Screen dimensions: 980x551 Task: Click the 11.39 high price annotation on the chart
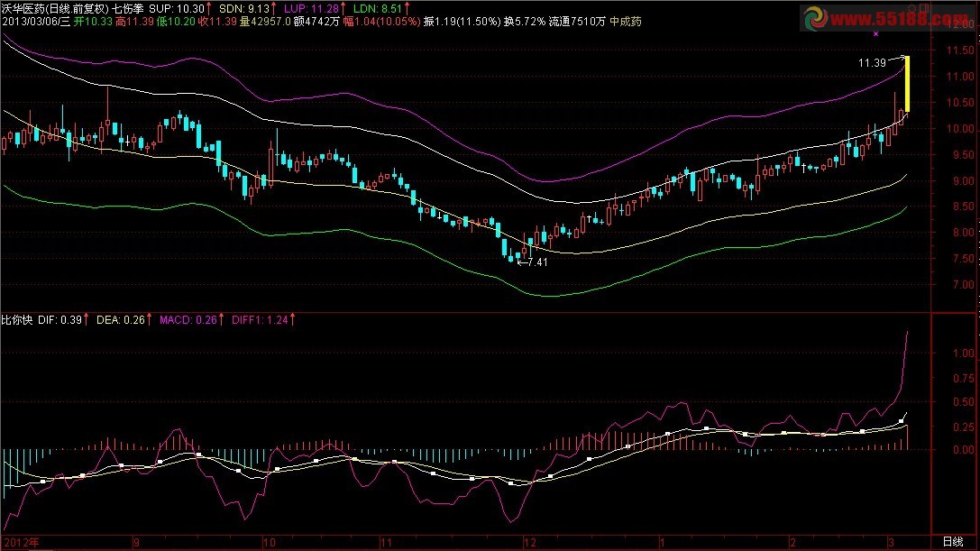point(872,62)
